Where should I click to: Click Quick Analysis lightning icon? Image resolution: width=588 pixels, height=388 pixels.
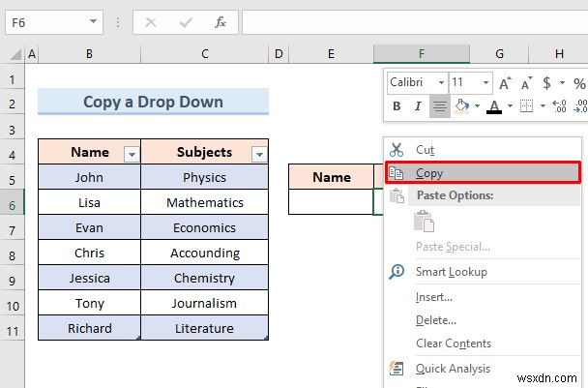point(396,368)
